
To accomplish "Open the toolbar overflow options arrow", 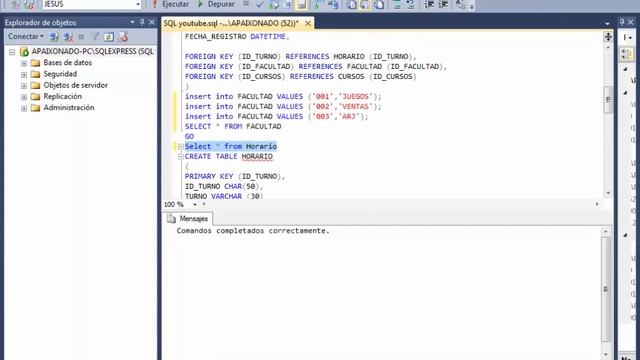I will click(472, 6).
